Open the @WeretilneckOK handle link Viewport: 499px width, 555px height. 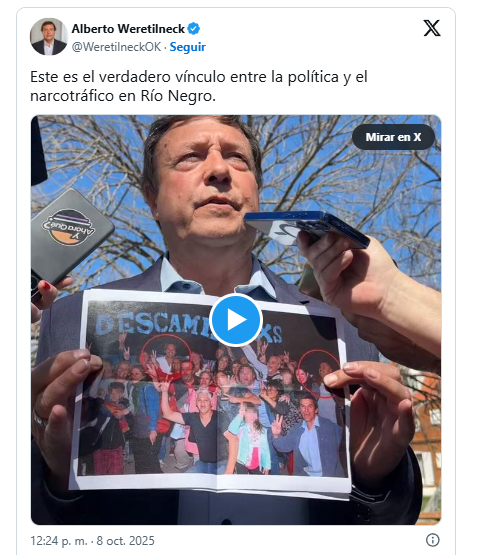click(116, 47)
